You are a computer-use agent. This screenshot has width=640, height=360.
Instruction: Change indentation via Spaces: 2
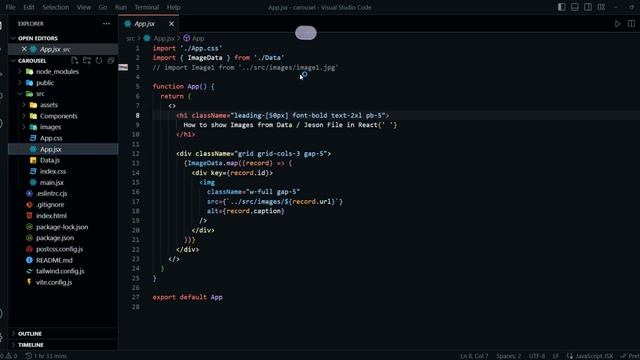509,356
